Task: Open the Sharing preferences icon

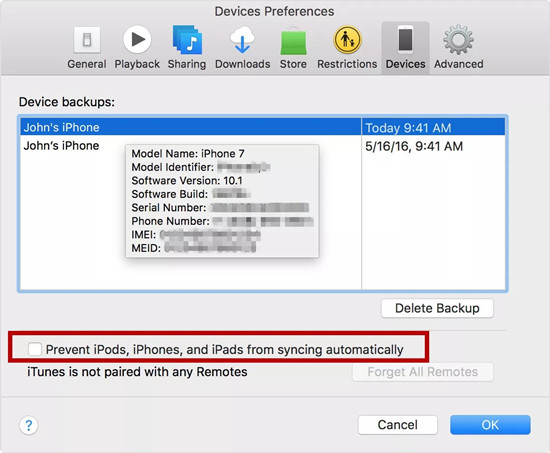Action: 187,40
